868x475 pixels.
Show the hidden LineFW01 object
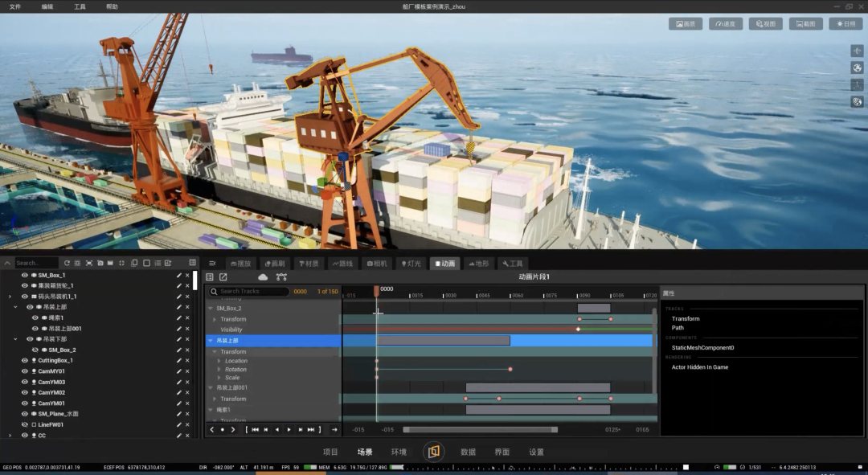pos(24,424)
